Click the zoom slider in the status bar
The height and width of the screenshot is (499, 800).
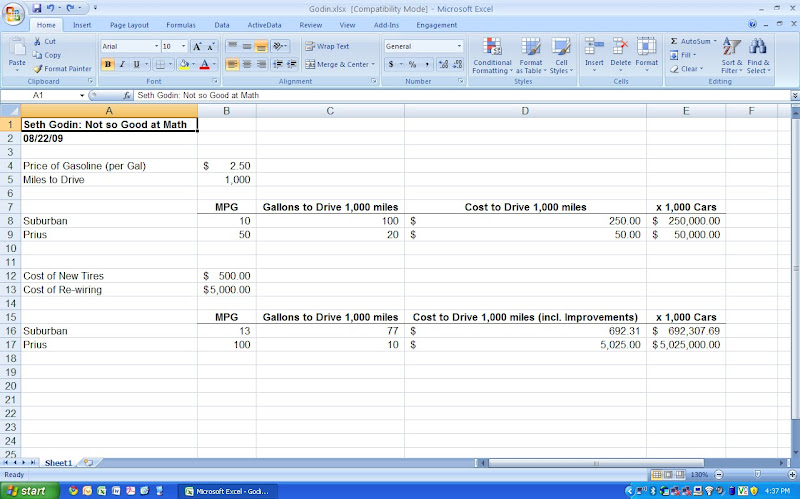(758, 475)
